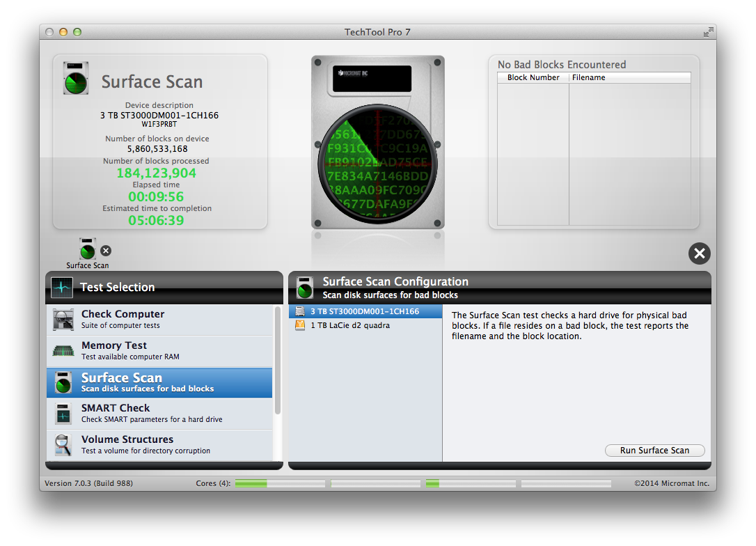Click the SMART Check drive icon
Viewport: 756px width, 546px height.
tap(63, 414)
